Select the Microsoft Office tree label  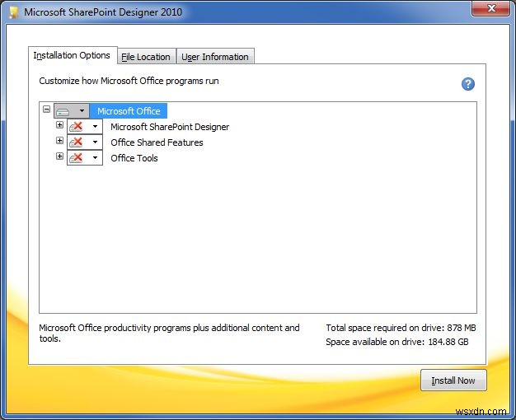(129, 111)
